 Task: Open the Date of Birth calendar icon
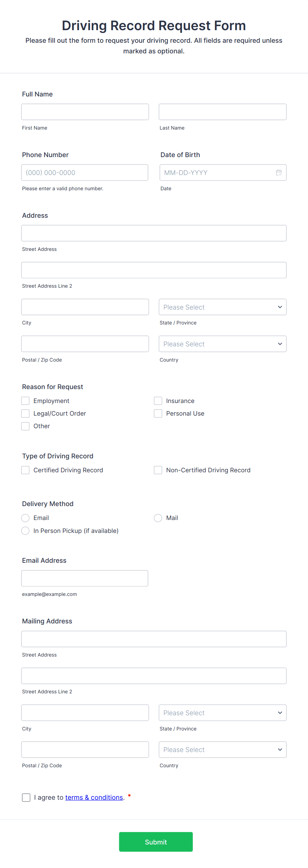pyautogui.click(x=279, y=173)
